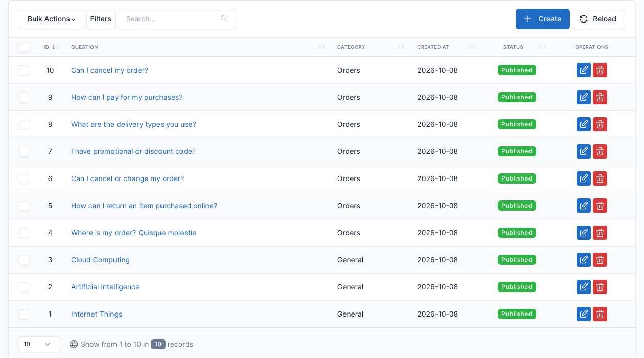Reload the FAQ table
644x358 pixels.
point(598,19)
